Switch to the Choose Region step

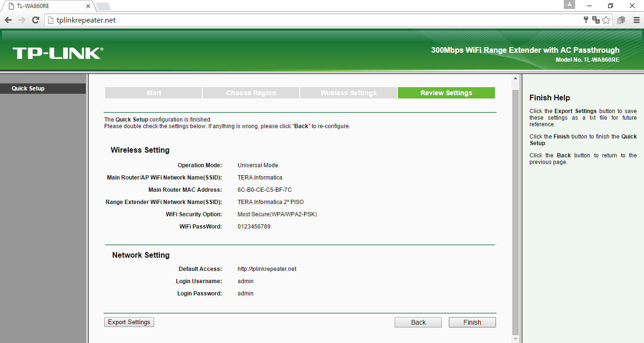pos(251,93)
